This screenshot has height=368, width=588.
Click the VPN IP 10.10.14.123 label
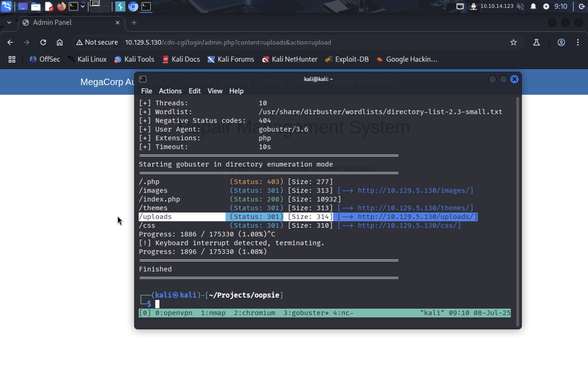[497, 6]
